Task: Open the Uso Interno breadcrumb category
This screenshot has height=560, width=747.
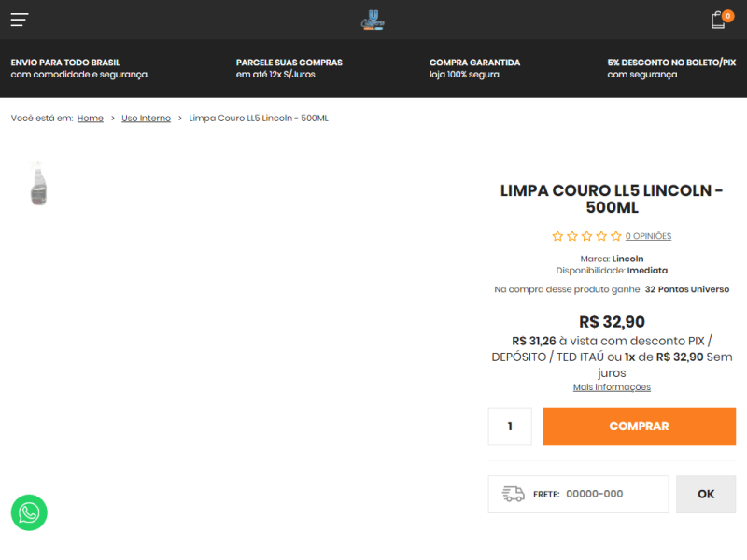Action: pos(146,119)
